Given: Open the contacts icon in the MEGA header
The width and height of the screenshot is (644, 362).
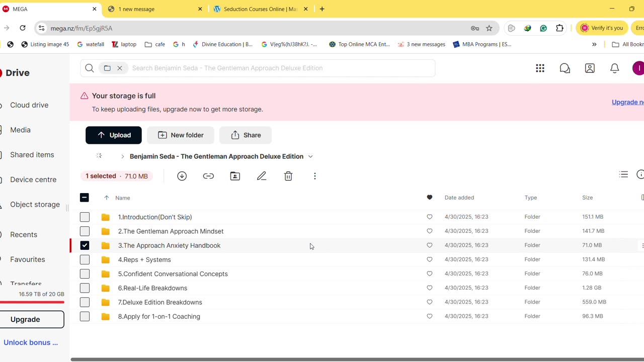Looking at the screenshot, I should 590,68.
